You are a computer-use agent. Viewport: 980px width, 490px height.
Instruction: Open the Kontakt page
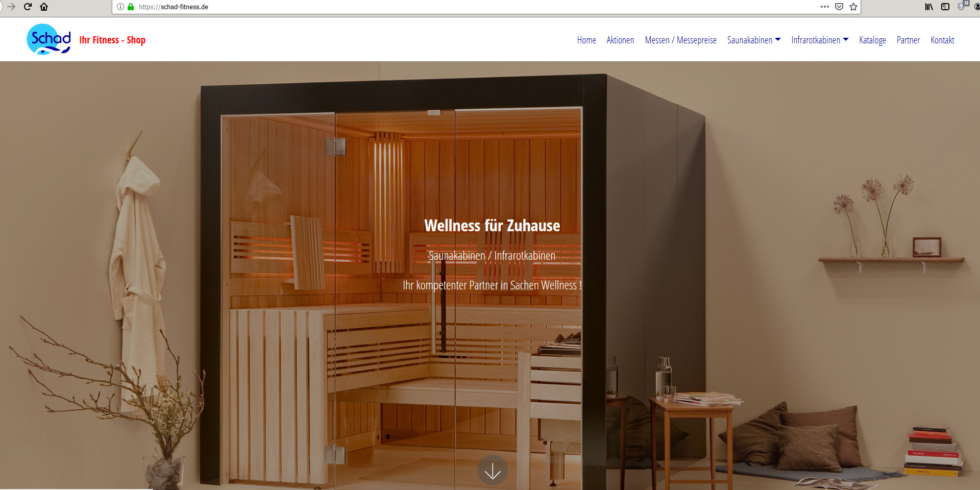click(942, 40)
